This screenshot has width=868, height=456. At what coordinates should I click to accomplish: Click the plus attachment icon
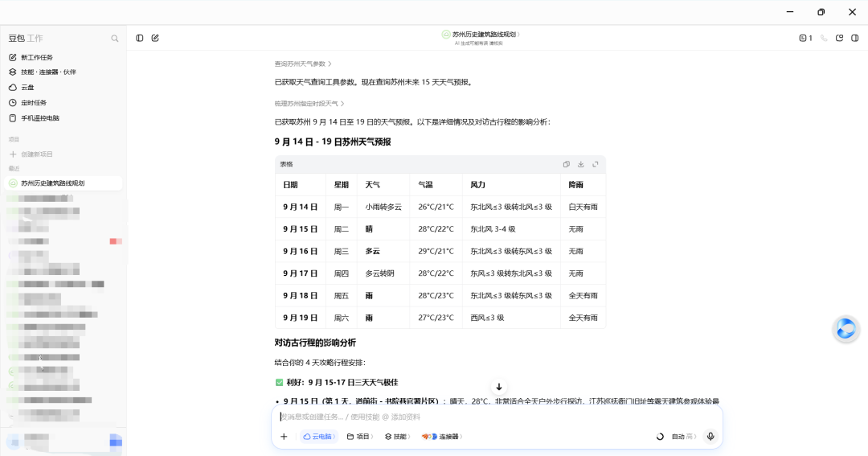(x=284, y=437)
